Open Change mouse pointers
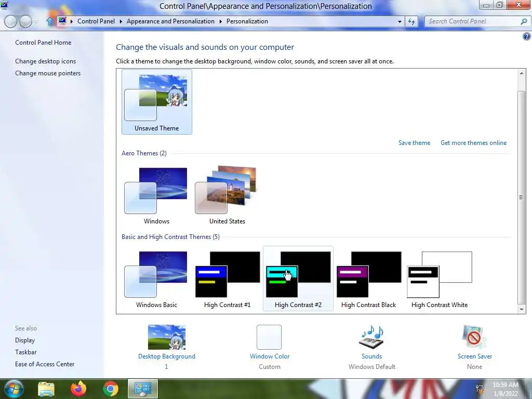Screen dimensions: 532x399 pyautogui.click(x=48, y=73)
